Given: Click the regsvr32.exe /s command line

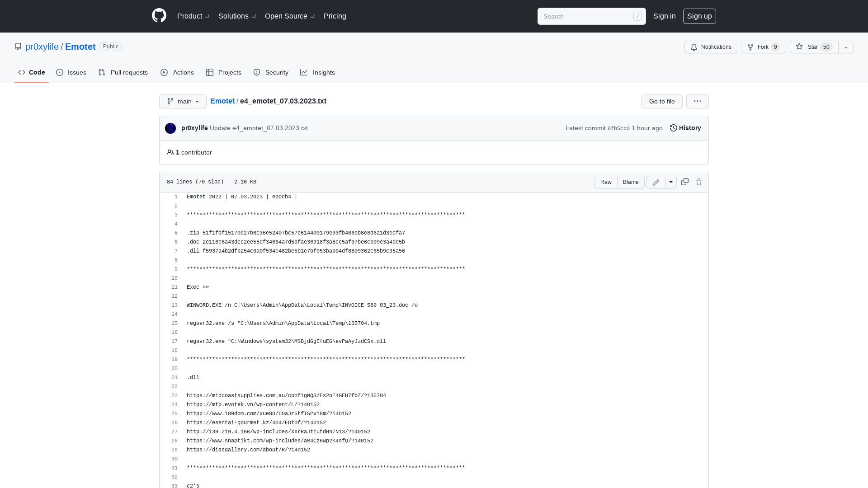Looking at the screenshot, I should tap(283, 324).
